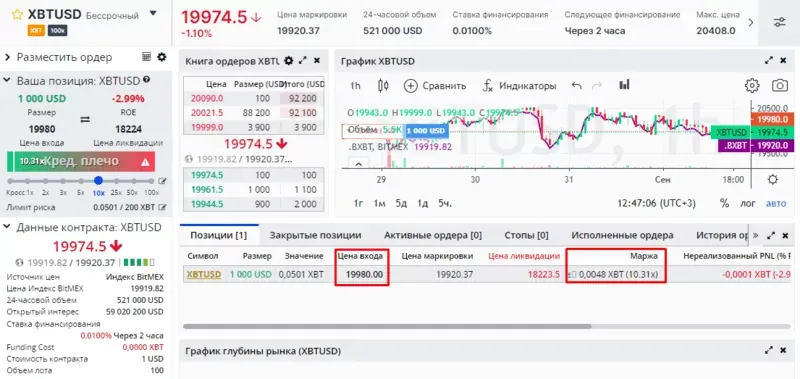Expand the positions panel to fullscreen
Screen dimensions: 800x379
771,235
